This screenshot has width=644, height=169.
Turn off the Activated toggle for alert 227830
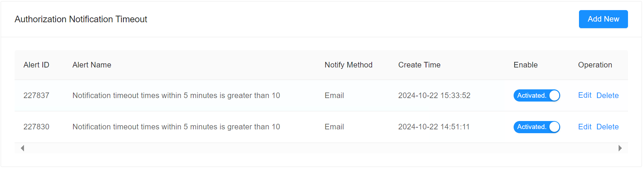[x=537, y=127]
